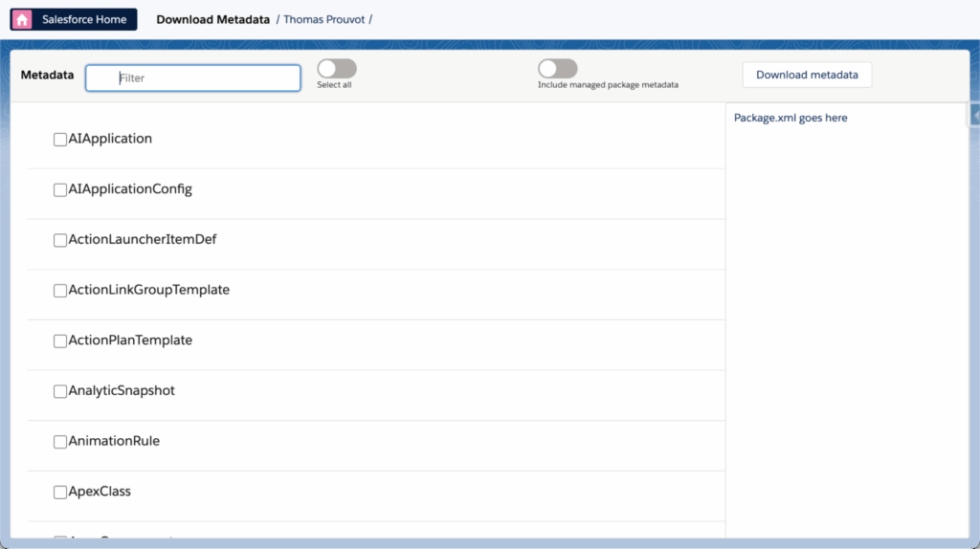Image resolution: width=980 pixels, height=549 pixels.
Task: Click the AnimationRule label text
Action: coord(114,441)
